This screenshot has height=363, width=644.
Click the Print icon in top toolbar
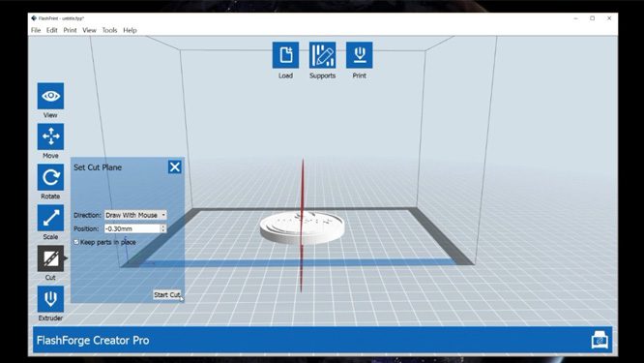pos(360,54)
